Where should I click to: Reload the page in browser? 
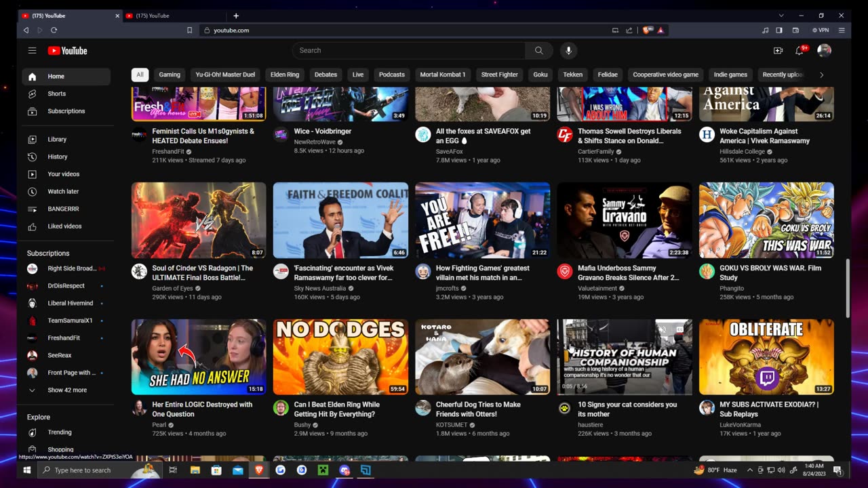54,30
